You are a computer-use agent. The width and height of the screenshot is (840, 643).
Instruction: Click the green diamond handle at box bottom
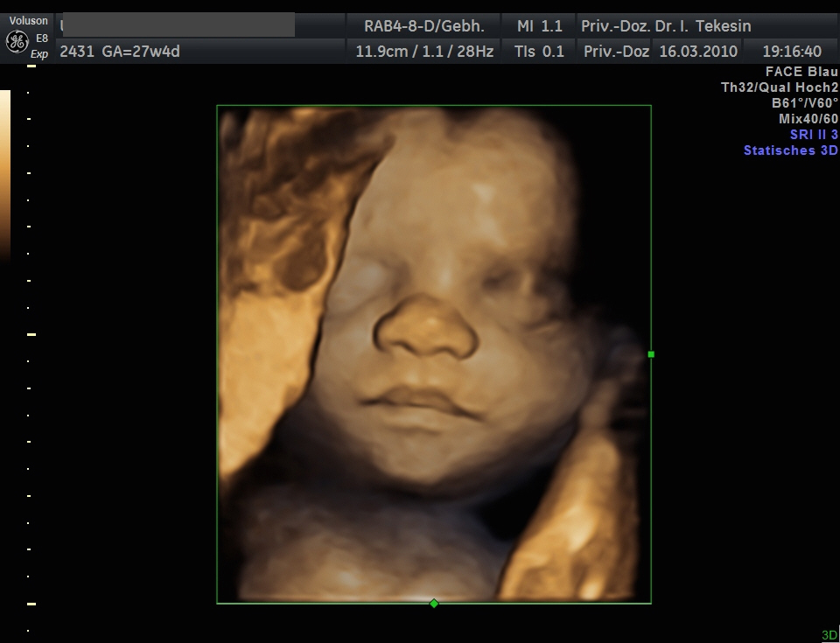pos(434,604)
